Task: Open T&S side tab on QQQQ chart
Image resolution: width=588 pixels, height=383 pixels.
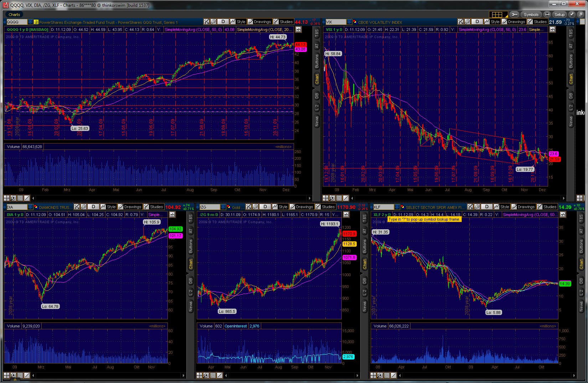Action: click(x=316, y=33)
